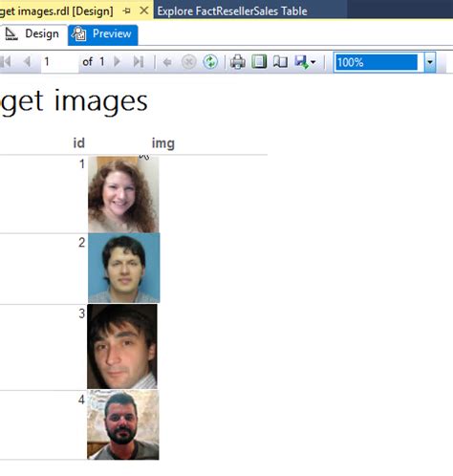Select the image in row 3
Image resolution: width=453 pixels, height=476 pixels.
pos(122,347)
